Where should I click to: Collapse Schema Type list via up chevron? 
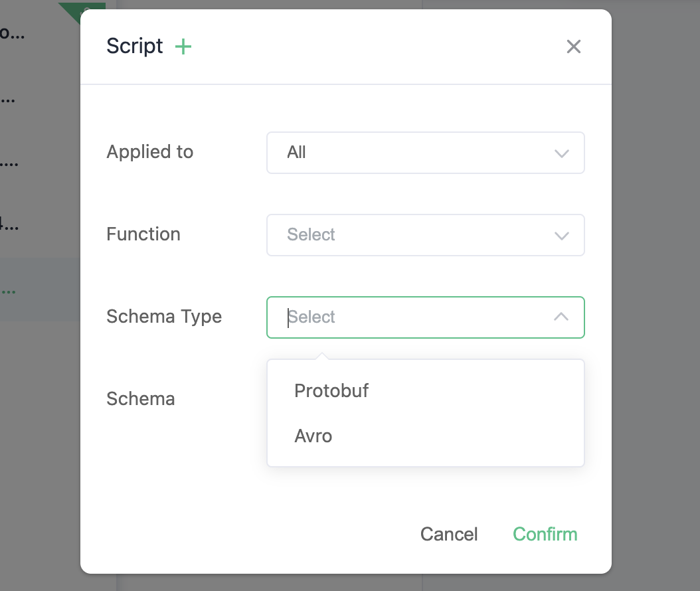pos(561,317)
